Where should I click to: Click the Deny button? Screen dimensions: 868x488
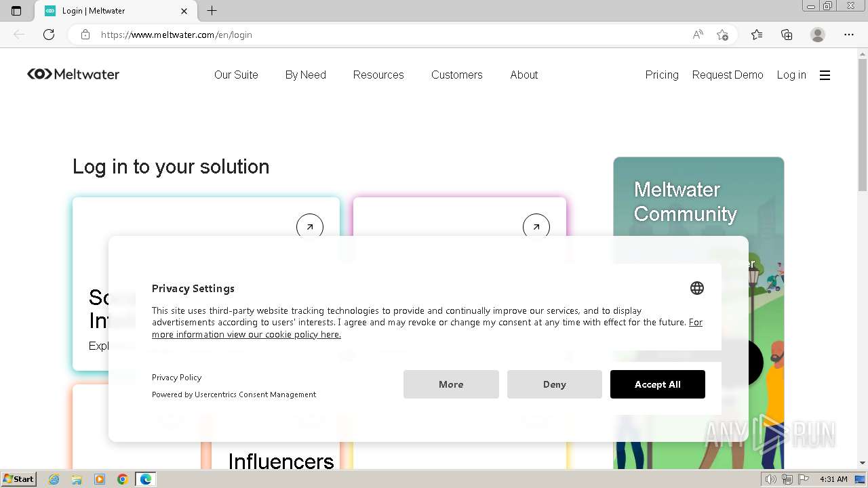pyautogui.click(x=555, y=384)
